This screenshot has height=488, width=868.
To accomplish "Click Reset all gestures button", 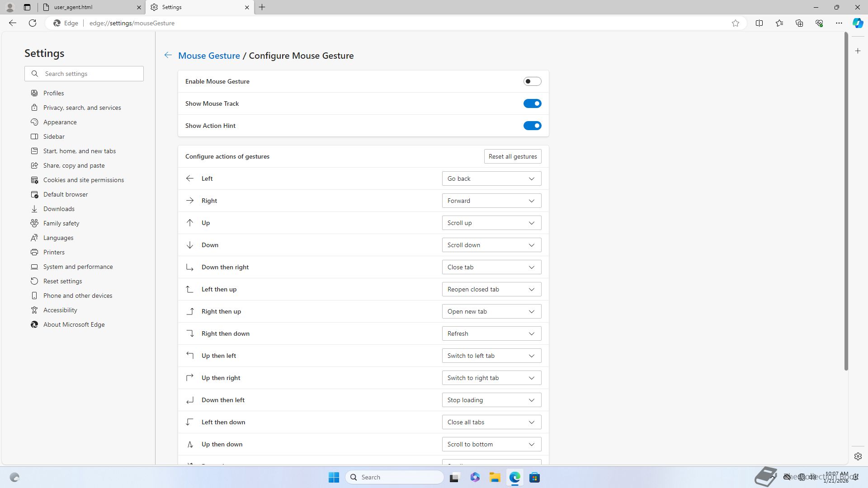I will pyautogui.click(x=512, y=156).
